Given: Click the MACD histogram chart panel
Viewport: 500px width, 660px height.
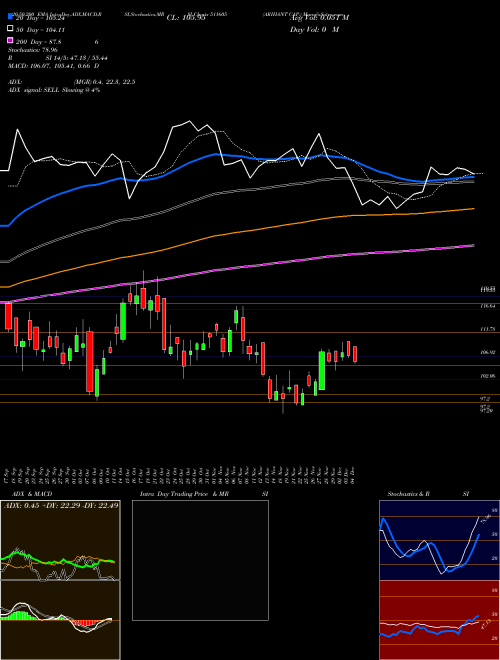Looking at the screenshot, I should [x=60, y=620].
